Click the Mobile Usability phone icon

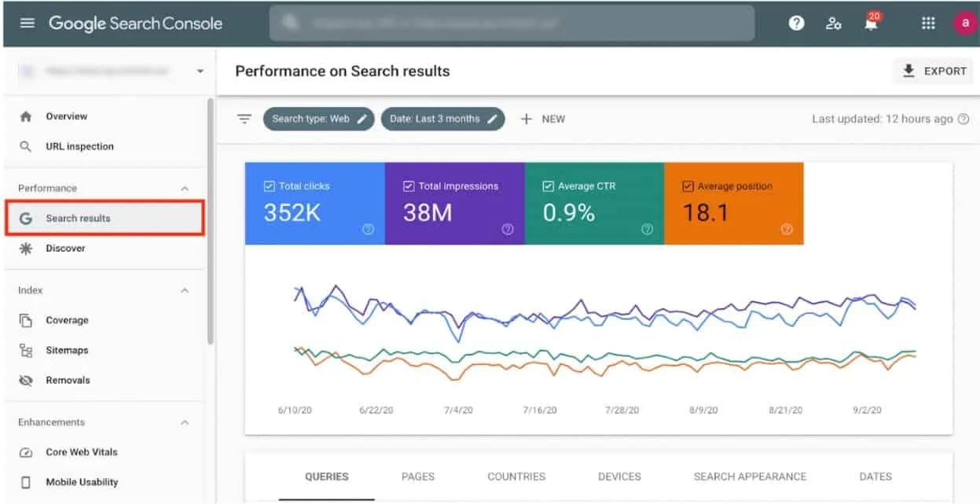(x=26, y=482)
